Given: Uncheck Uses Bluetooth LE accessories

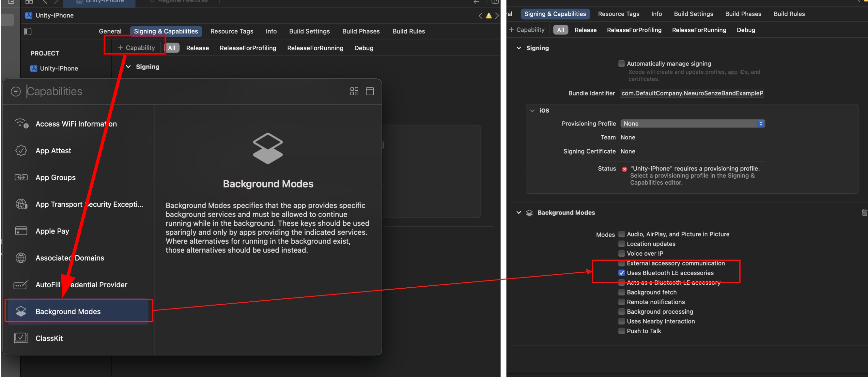Looking at the screenshot, I should (x=621, y=273).
